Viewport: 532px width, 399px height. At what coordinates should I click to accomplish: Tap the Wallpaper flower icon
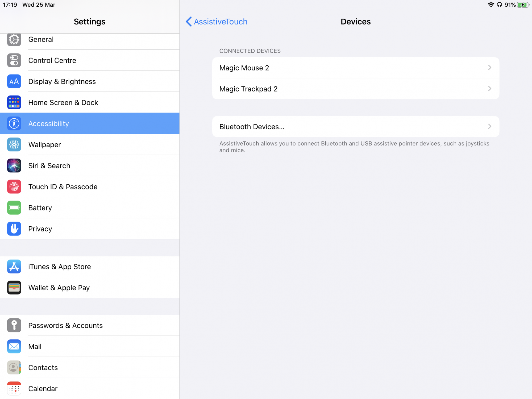coord(14,144)
